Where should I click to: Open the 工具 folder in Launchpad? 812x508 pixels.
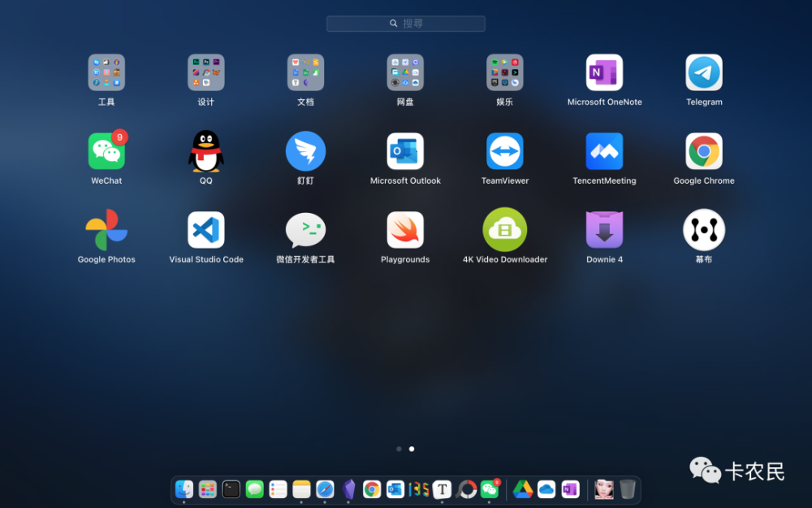point(106,72)
